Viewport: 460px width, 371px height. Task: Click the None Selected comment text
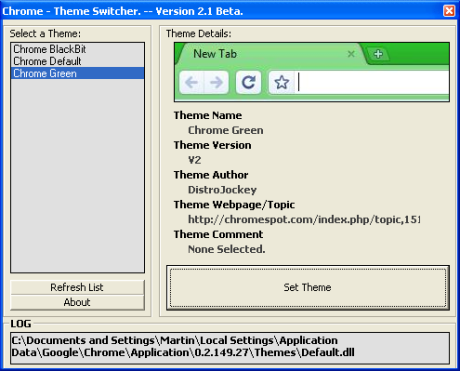coord(227,249)
